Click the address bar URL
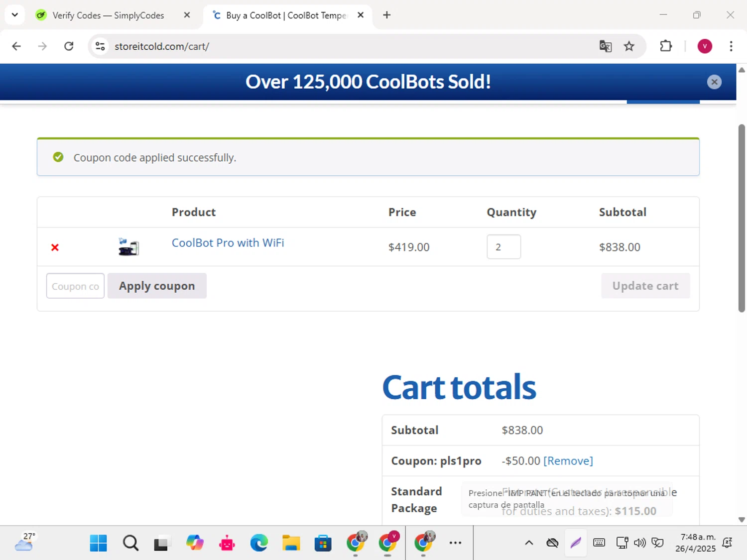 click(162, 46)
